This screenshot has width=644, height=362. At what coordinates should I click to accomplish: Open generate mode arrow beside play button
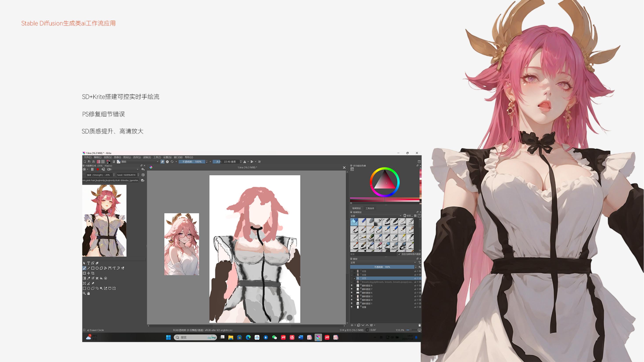(88, 169)
